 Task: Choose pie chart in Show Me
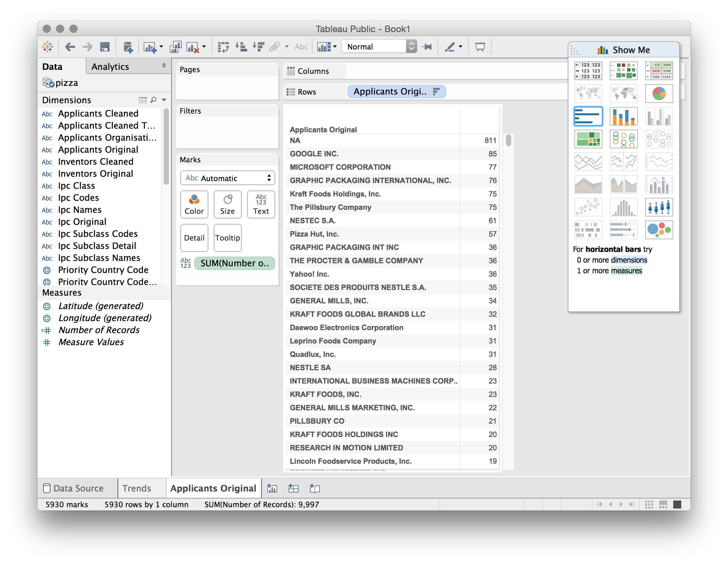659,93
